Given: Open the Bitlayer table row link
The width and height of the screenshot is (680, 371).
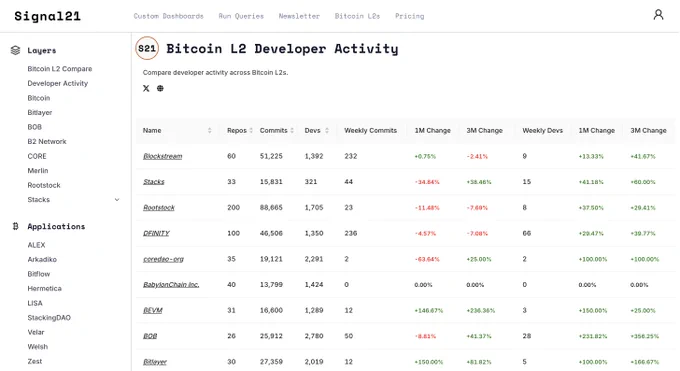Looking at the screenshot, I should 155,361.
